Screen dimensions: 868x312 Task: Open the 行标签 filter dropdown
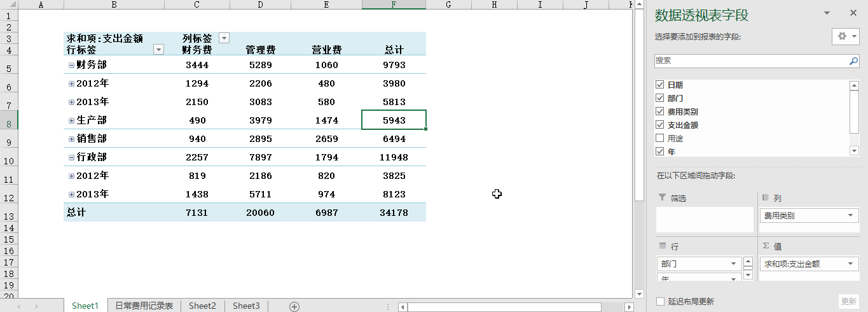point(158,50)
